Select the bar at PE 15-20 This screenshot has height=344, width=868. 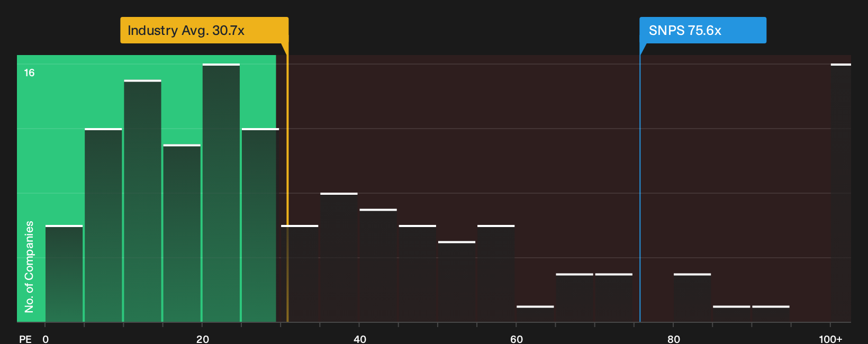[x=182, y=233]
